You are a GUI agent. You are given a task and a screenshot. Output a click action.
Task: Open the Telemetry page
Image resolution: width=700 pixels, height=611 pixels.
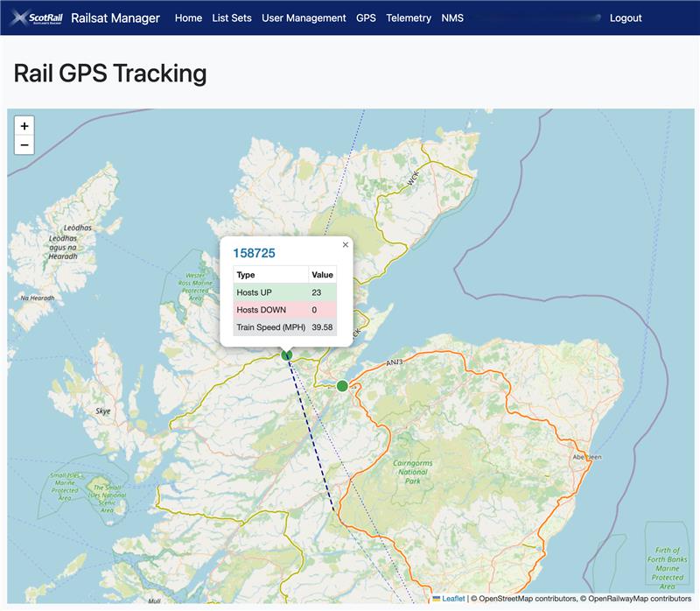tap(409, 18)
